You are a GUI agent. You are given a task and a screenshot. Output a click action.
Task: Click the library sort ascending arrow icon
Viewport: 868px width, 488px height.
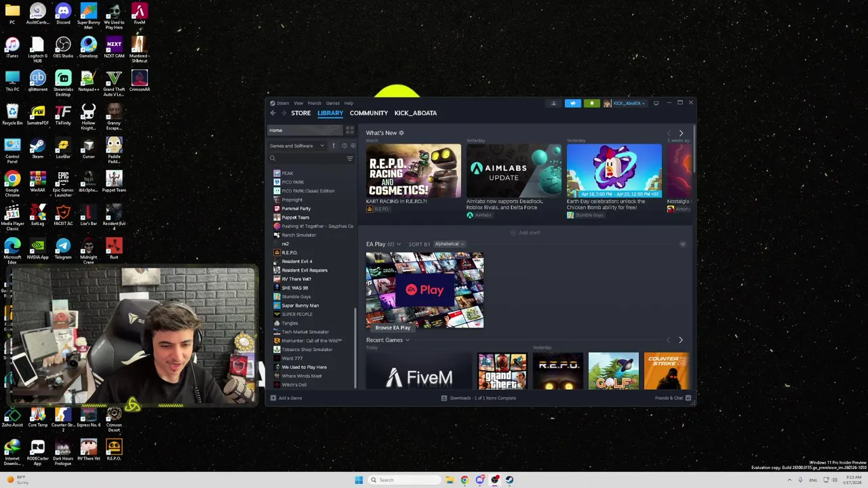click(x=333, y=146)
